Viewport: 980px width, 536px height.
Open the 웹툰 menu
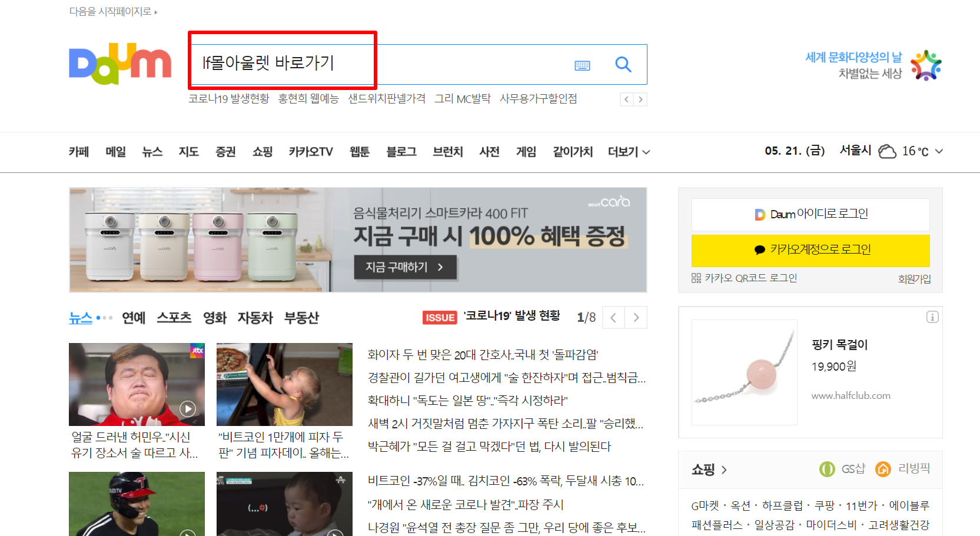(x=360, y=152)
